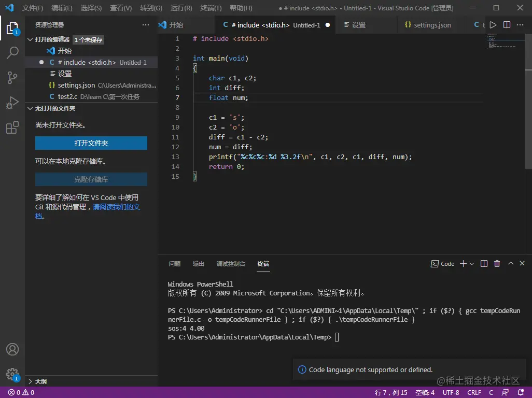Open the File menu 文件(F)
This screenshot has width=532, height=398.
click(33, 8)
